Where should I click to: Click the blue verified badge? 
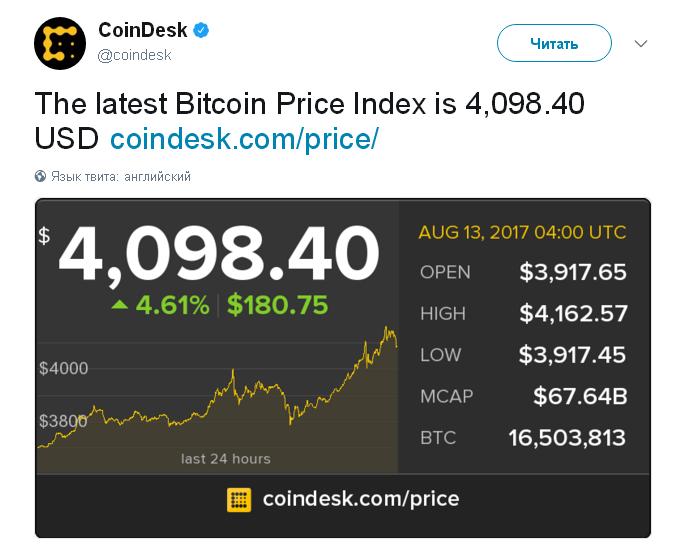click(x=200, y=31)
